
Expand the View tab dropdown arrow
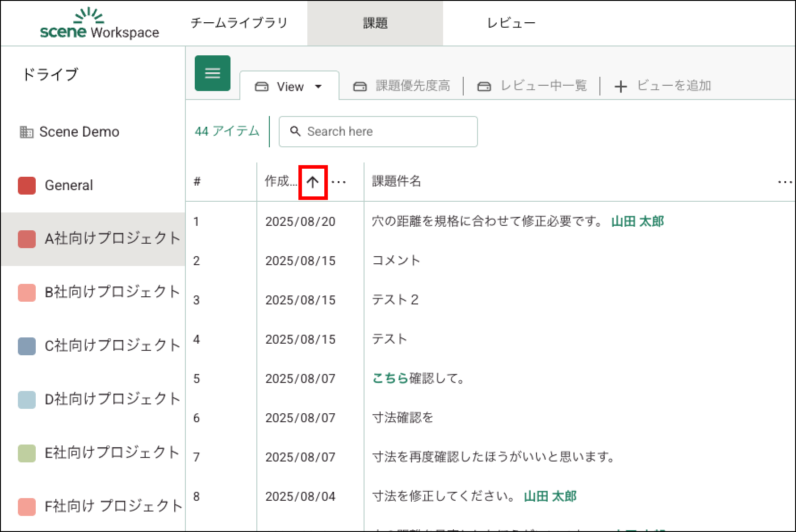pyautogui.click(x=318, y=86)
